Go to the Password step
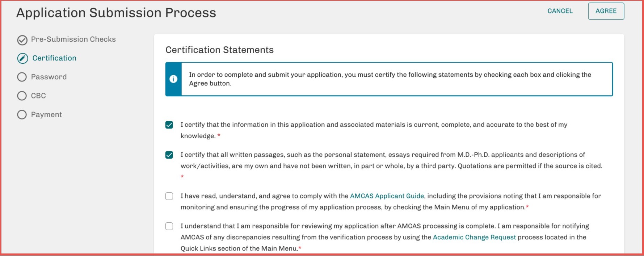 [49, 77]
